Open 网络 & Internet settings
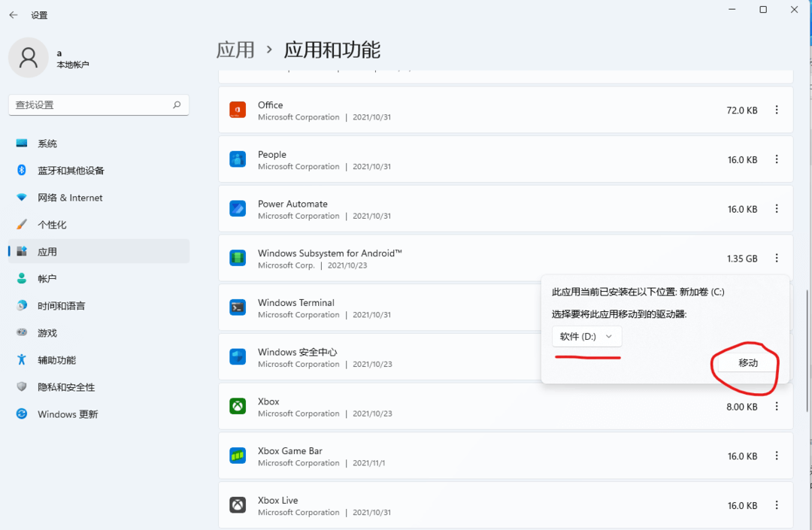This screenshot has width=812, height=530. click(x=99, y=198)
